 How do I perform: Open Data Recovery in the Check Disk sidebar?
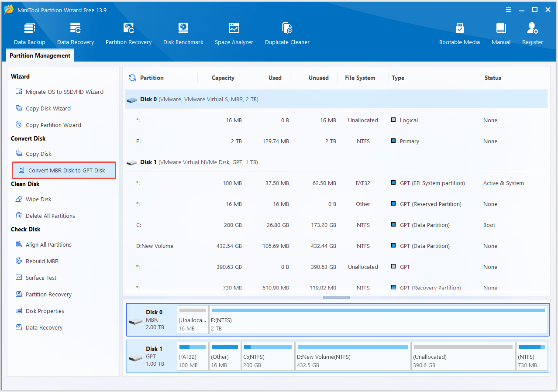click(39, 327)
